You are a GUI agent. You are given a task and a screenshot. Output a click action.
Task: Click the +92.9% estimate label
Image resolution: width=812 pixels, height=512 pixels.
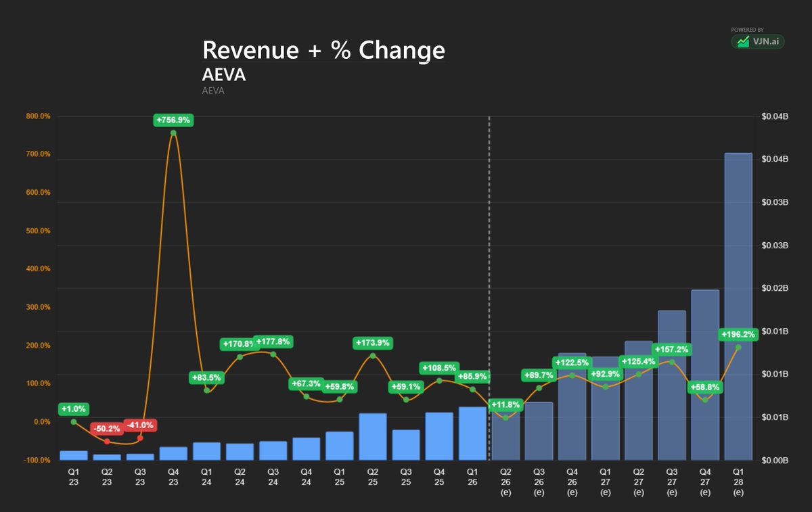coord(605,374)
